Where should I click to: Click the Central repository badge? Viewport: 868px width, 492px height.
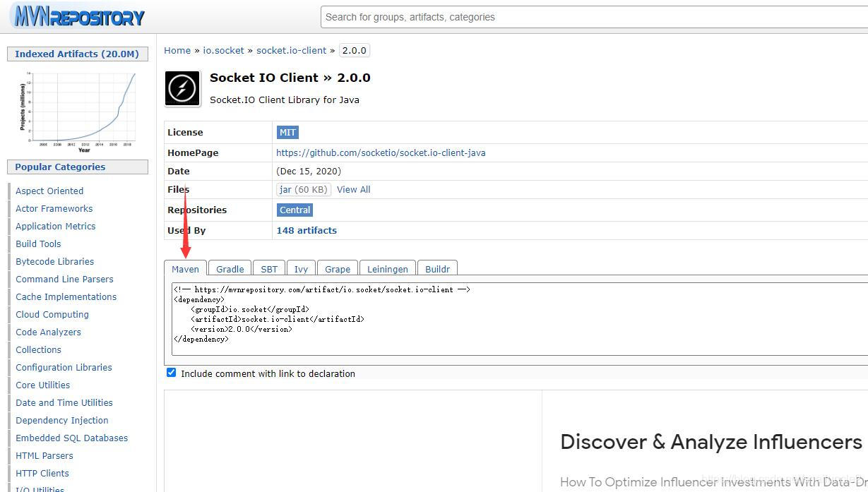click(295, 210)
